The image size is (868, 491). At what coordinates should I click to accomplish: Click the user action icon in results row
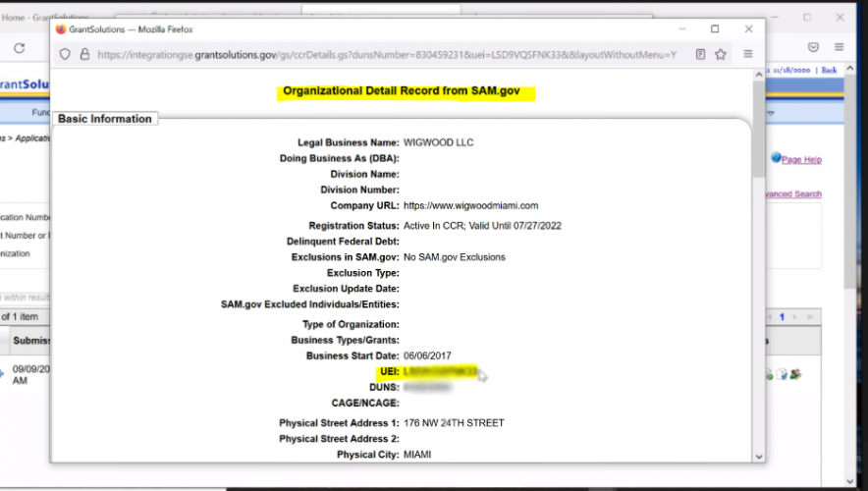coord(795,374)
